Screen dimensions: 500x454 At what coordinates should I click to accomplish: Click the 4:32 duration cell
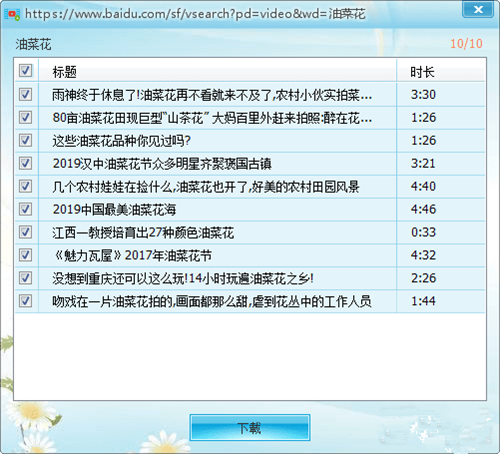point(423,255)
